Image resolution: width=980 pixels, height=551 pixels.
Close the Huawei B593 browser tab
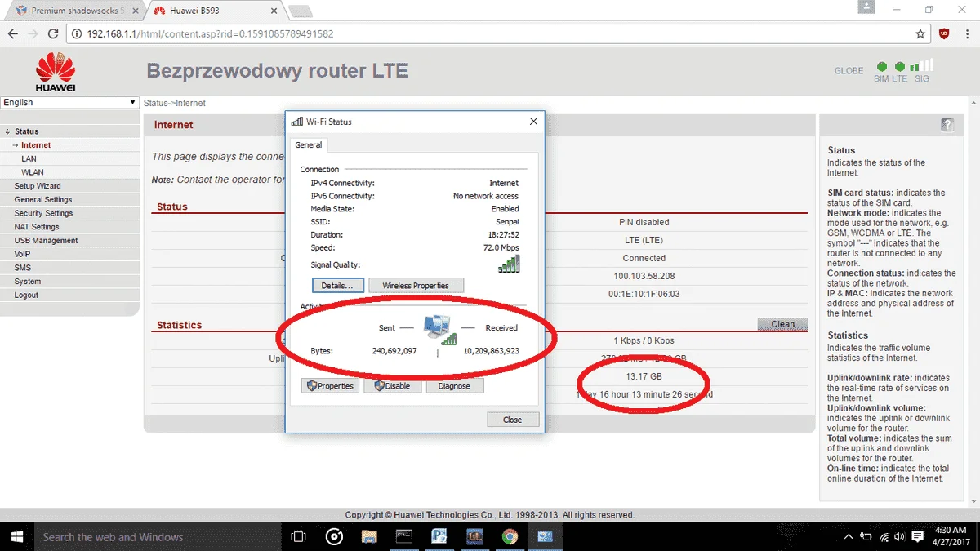click(273, 11)
